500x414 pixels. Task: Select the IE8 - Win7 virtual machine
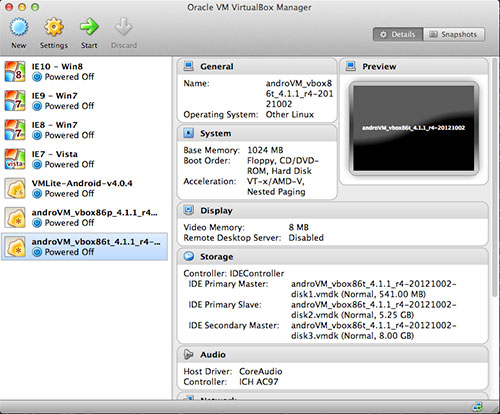[84, 130]
